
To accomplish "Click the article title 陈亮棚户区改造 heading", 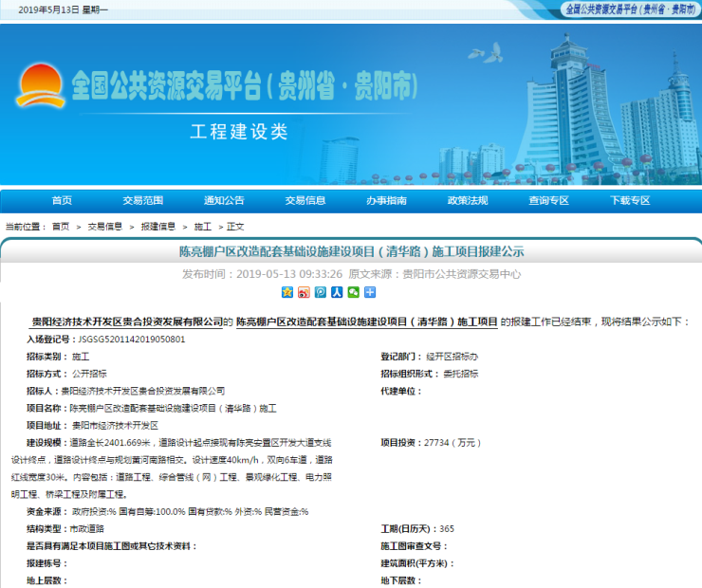I will coord(351,252).
